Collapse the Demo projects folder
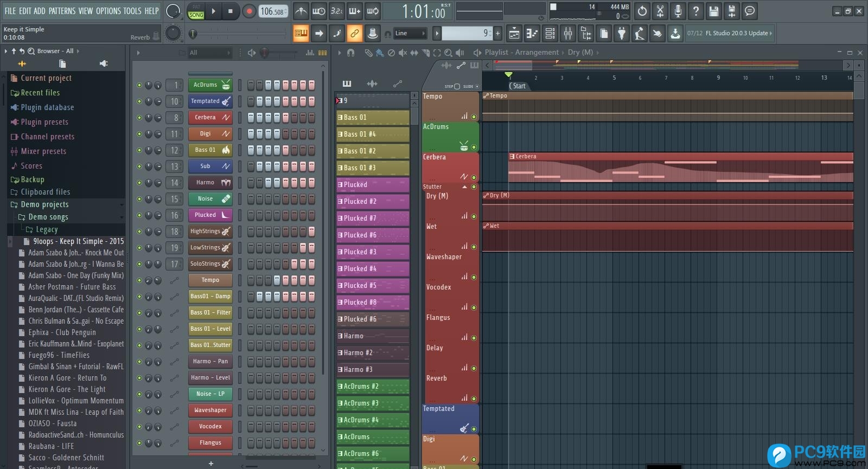The width and height of the screenshot is (868, 469). coord(44,204)
